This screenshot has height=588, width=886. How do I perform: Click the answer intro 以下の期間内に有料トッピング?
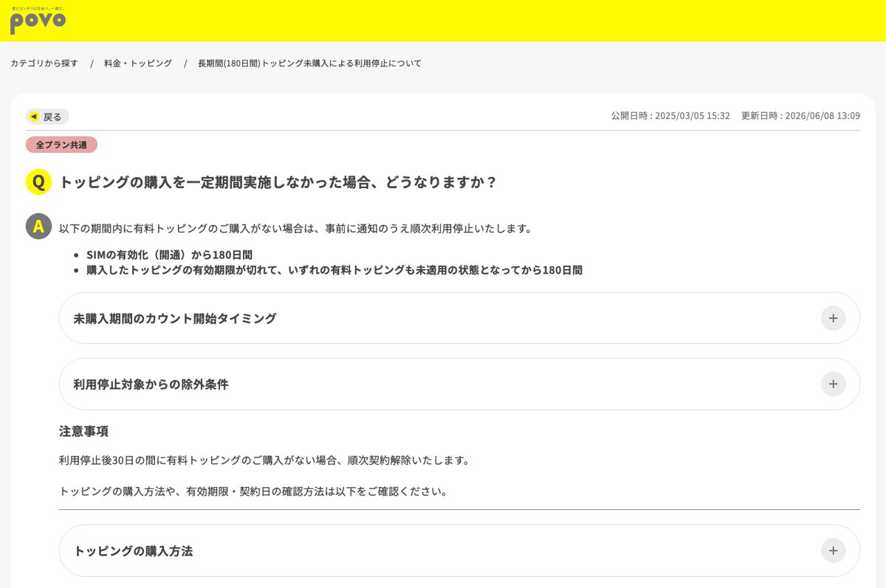click(x=295, y=229)
